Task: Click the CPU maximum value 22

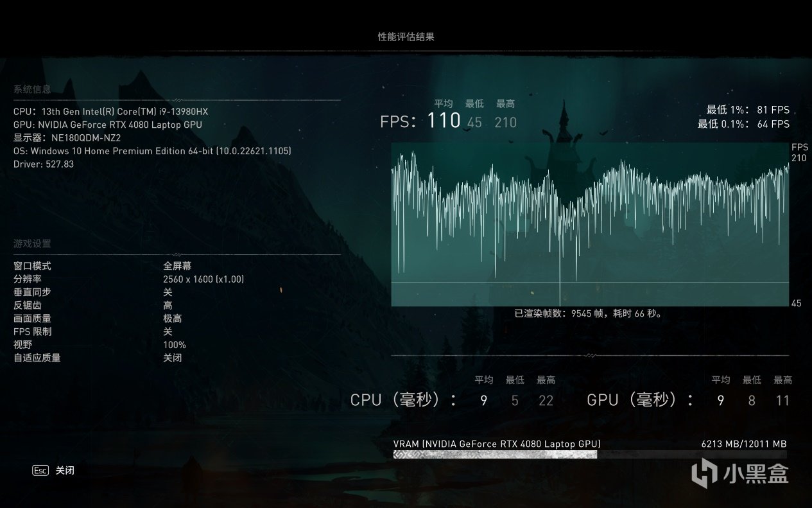Action: click(546, 401)
